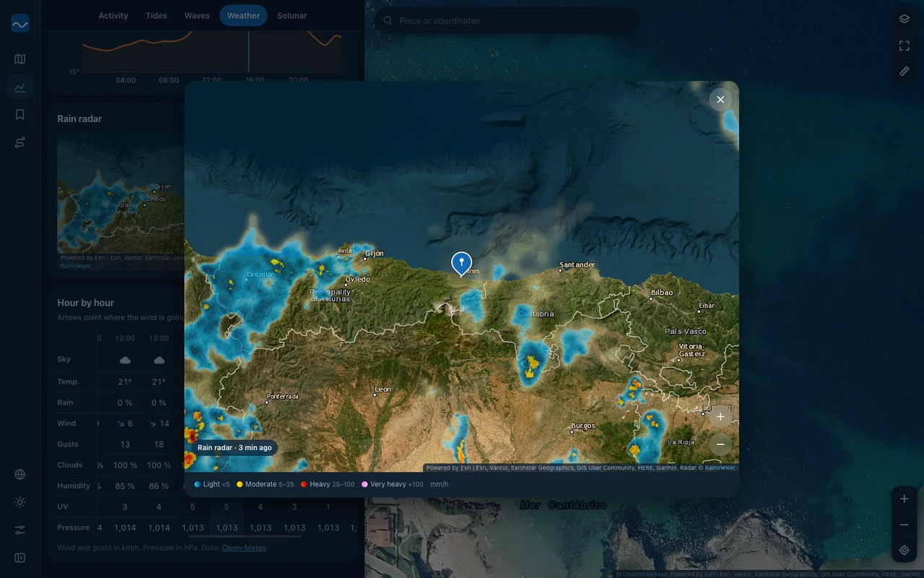Click the hour-by-hour horizontal scrollbar
924x578 pixels.
click(x=245, y=536)
